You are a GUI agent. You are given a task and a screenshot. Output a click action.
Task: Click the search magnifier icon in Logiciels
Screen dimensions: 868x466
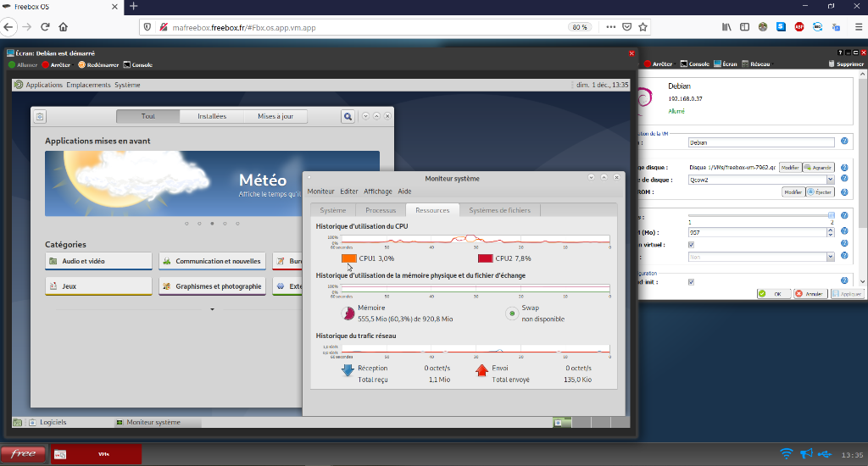click(x=348, y=116)
